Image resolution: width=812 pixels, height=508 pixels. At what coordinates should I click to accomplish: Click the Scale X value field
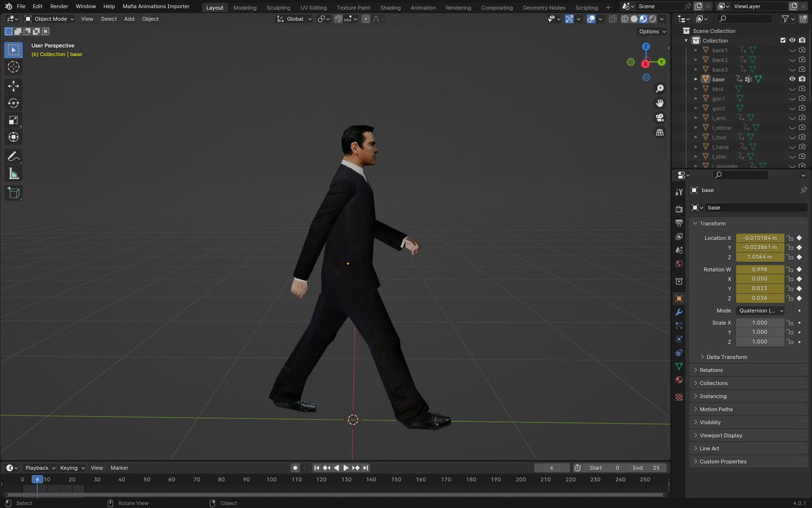tap(760, 323)
